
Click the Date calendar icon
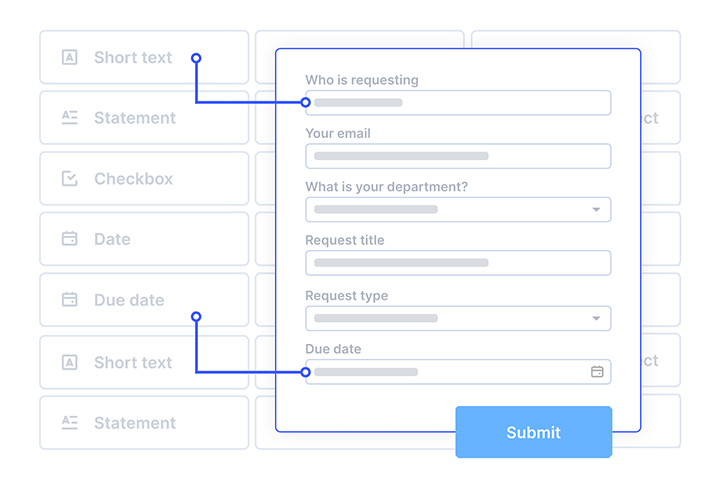pyautogui.click(x=69, y=239)
